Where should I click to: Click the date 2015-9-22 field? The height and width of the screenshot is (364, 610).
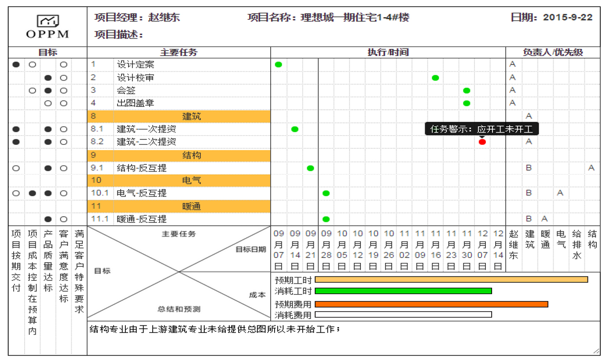point(567,18)
